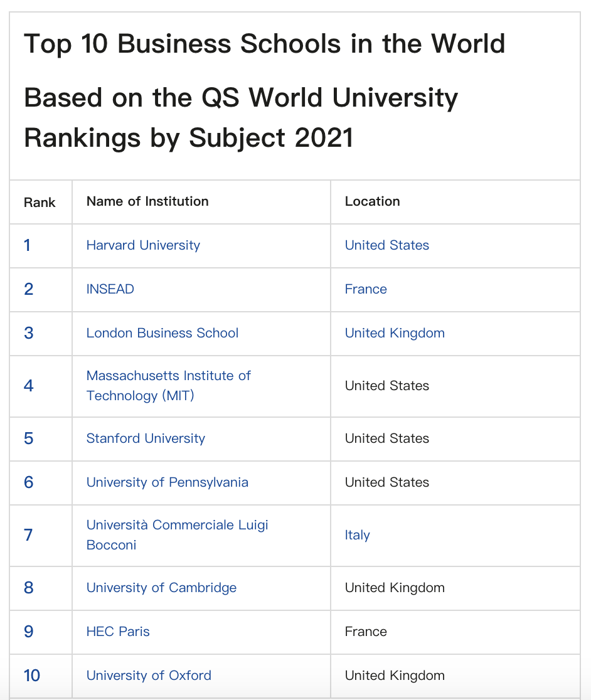Open Massachusetts Institute of Technology (MIT) link
This screenshot has width=591, height=700.
click(x=168, y=386)
